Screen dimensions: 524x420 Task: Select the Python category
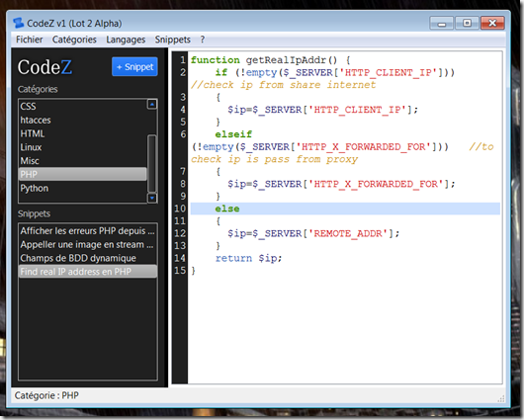(82, 188)
